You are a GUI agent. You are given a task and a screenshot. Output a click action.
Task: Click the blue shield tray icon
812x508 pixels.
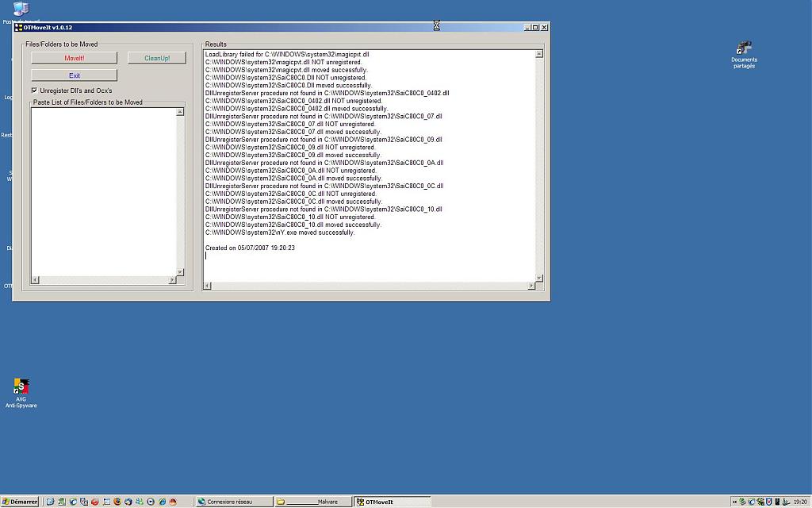(769, 502)
